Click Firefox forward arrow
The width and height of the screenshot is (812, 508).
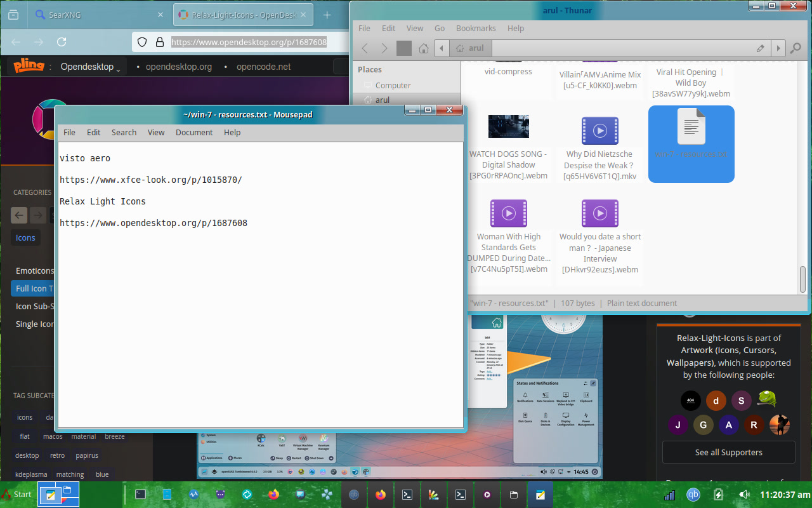coord(39,42)
